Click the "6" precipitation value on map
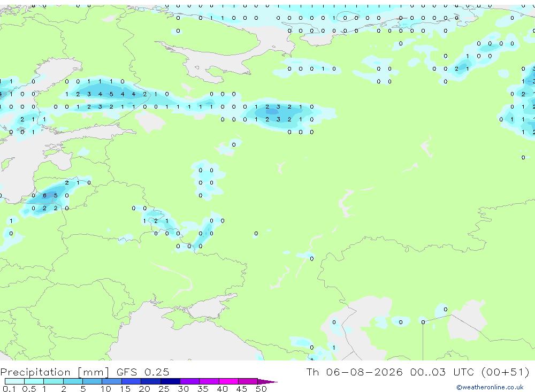 (44, 196)
